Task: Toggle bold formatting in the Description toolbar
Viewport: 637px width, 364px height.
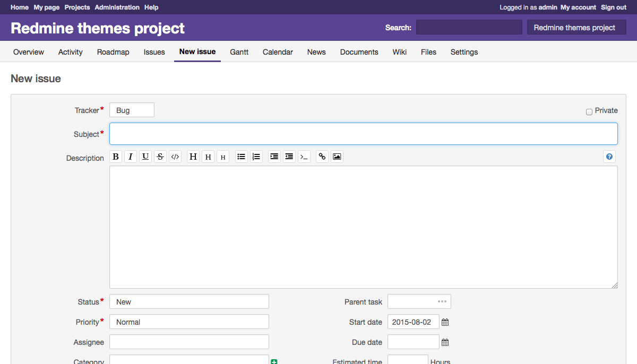Action: [116, 156]
